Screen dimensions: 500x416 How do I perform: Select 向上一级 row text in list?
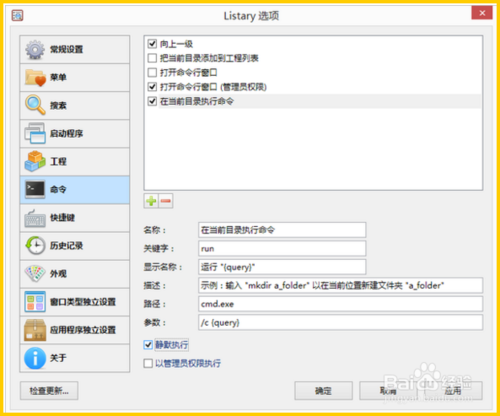176,44
